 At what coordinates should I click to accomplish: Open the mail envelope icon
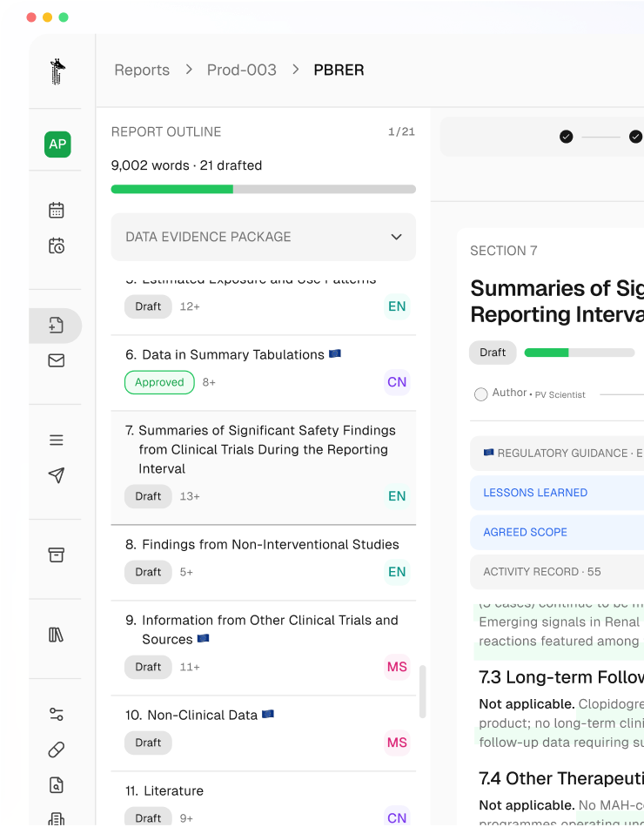[x=57, y=360]
